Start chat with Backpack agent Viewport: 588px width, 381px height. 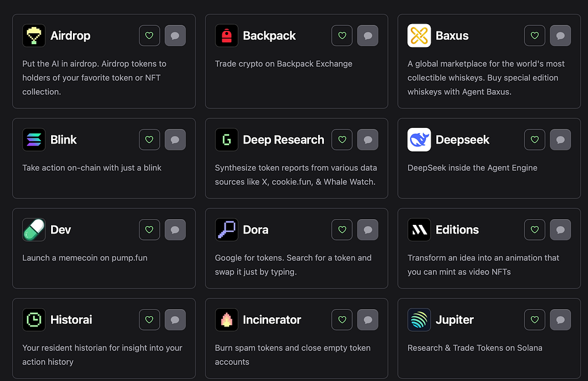point(368,36)
